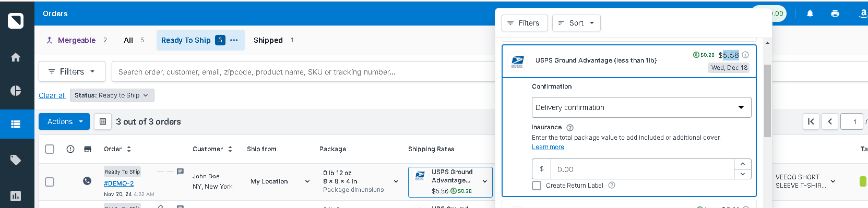Open the Delivery confirmation dropdown
The width and height of the screenshot is (868, 208).
pyautogui.click(x=641, y=107)
